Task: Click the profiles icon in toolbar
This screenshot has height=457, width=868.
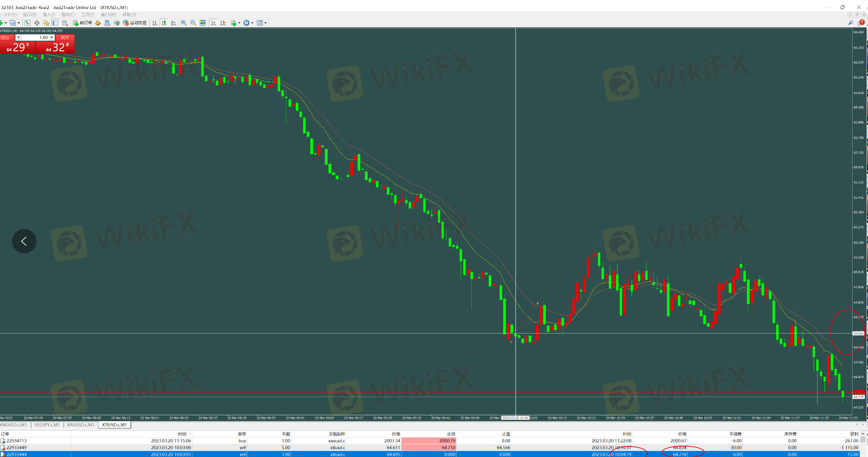Action: (x=13, y=23)
